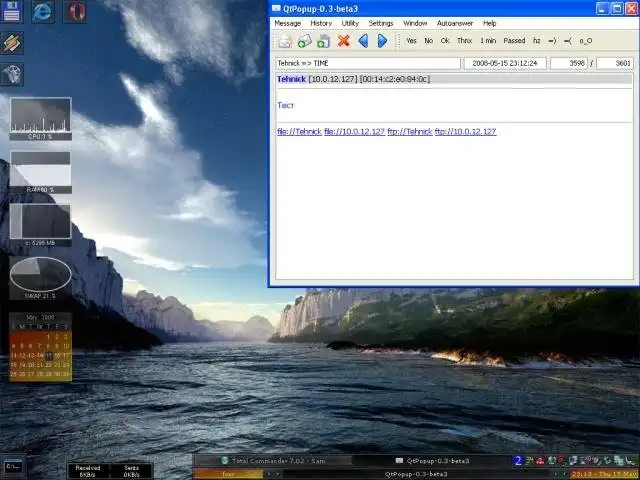This screenshot has width=640, height=480.
Task: Open the command prompt icon in taskbar
Action: pos(13,466)
